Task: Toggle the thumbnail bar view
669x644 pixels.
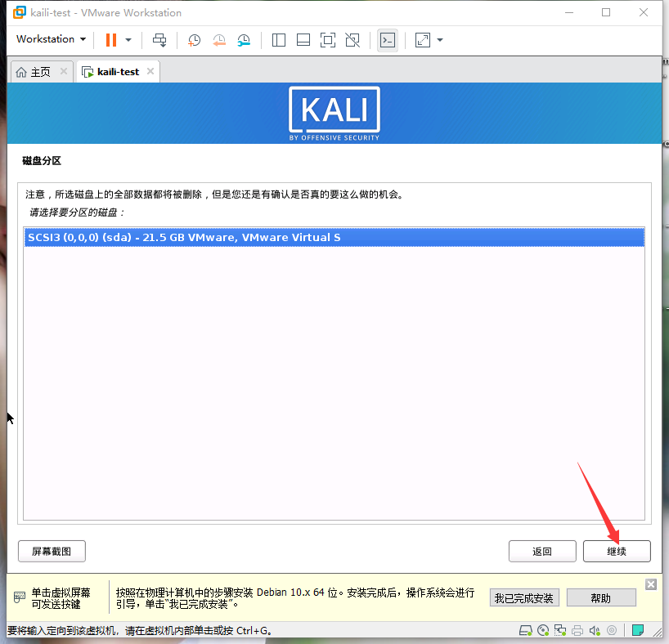Action: click(303, 40)
